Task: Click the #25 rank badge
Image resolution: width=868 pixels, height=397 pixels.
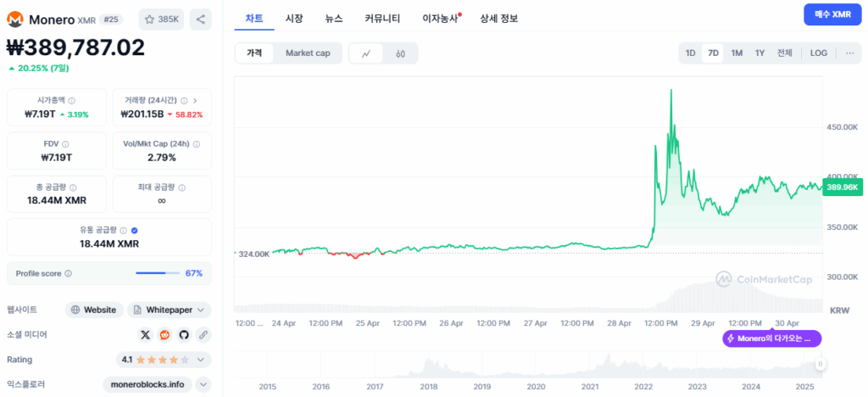Action: [111, 20]
